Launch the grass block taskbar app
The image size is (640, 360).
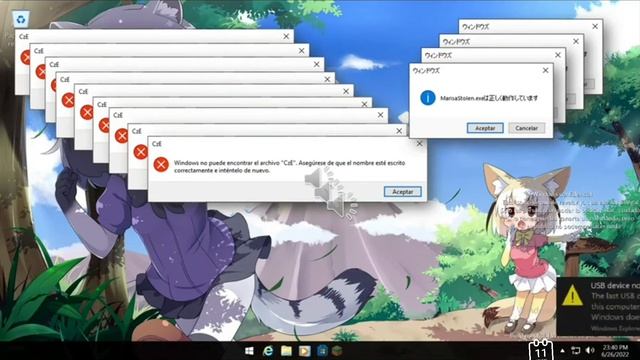point(337,351)
